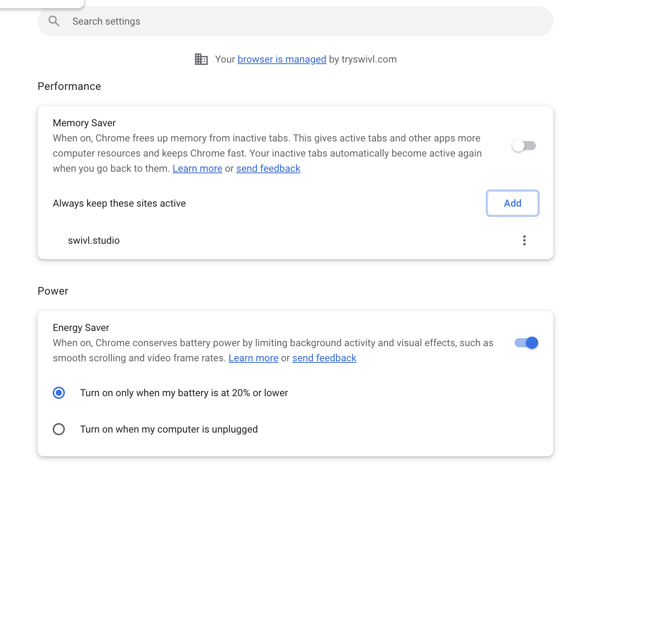Click the managed organization building icon
672x621 pixels.
[201, 59]
